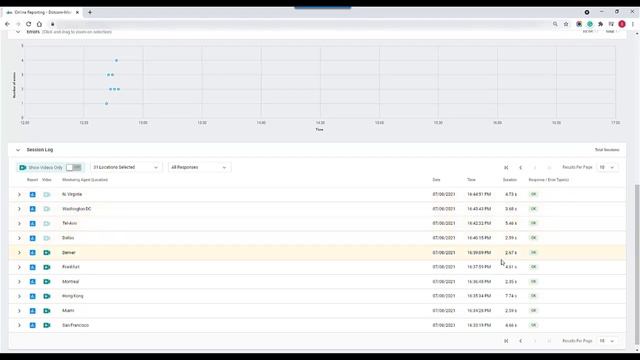Viewport: 640px width, 360px height.
Task: Click the 'Denver' location text
Action: (69, 253)
